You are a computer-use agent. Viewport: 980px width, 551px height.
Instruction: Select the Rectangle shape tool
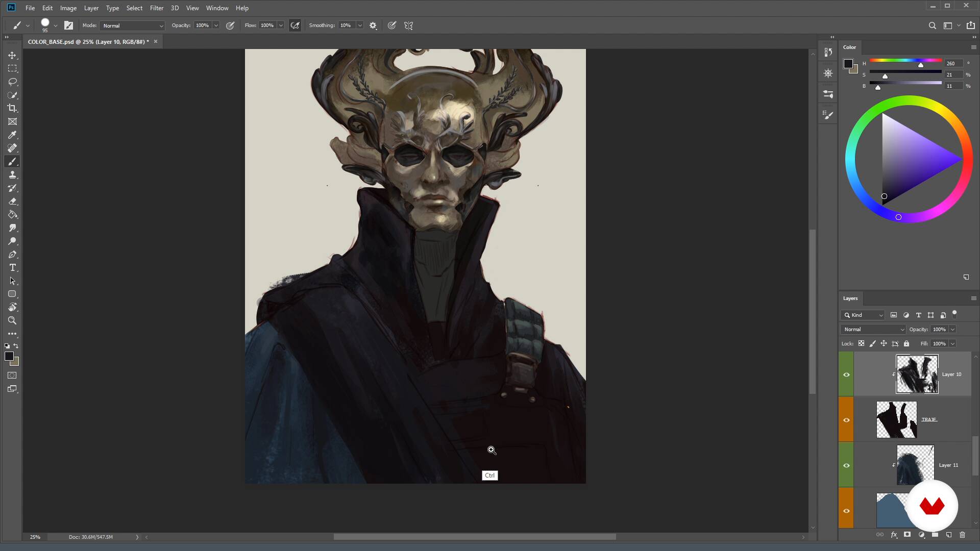[x=12, y=294]
